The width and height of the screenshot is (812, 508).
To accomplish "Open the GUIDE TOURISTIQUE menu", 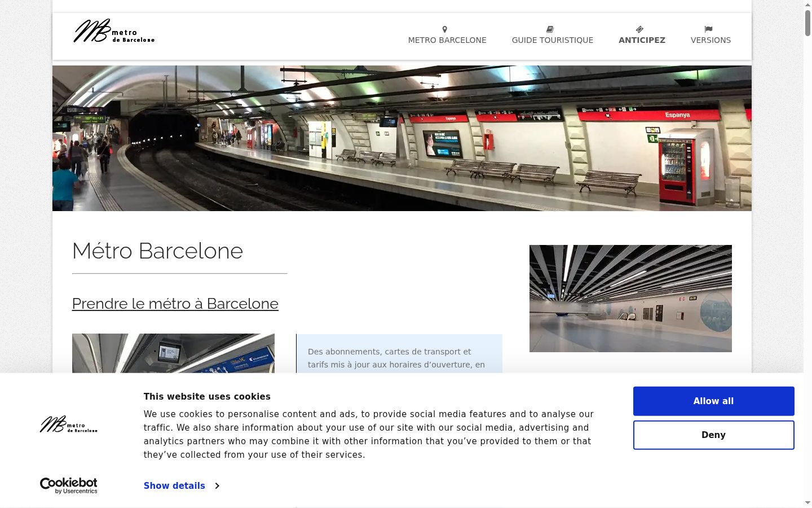I will pyautogui.click(x=552, y=40).
